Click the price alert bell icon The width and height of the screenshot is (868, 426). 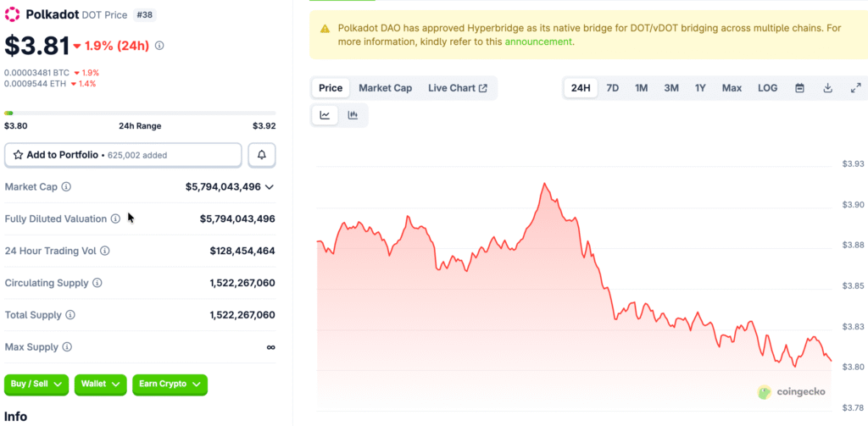tap(261, 155)
